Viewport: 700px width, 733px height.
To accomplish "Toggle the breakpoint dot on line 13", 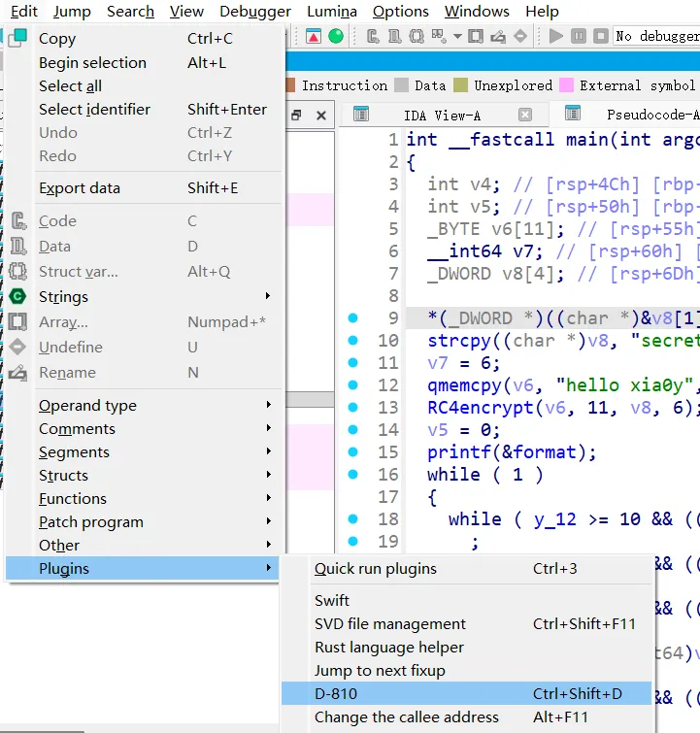I will click(353, 407).
